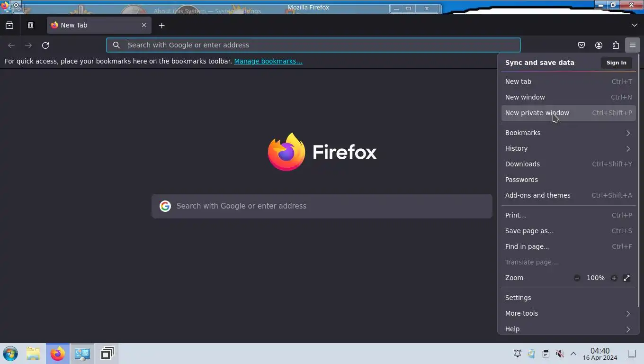Enter full screen via zoom row icon
Image resolution: width=644 pixels, height=364 pixels.
[626, 278]
